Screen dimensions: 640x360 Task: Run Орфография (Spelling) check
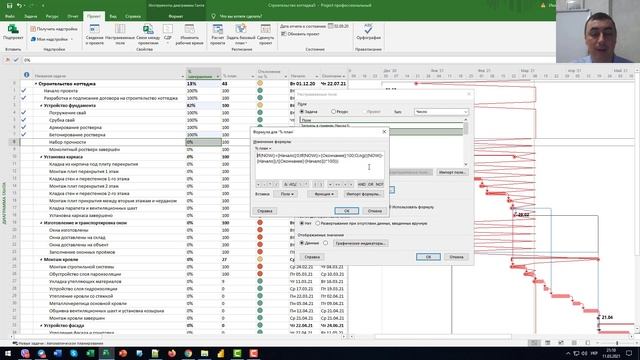tap(368, 32)
